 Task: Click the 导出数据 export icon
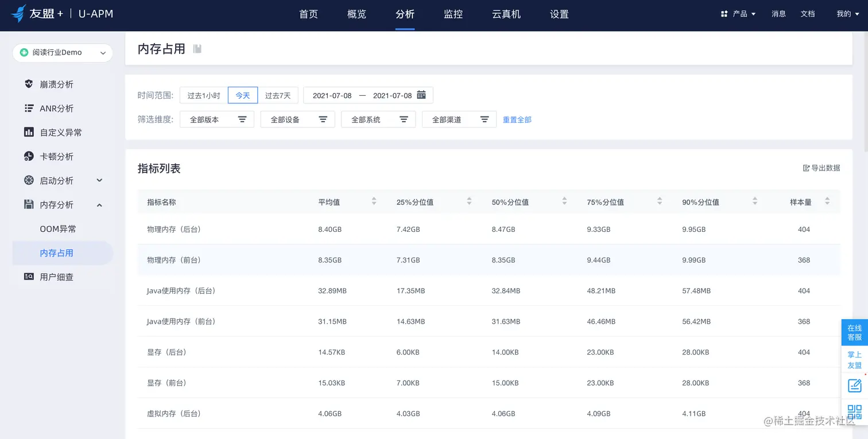pos(806,168)
